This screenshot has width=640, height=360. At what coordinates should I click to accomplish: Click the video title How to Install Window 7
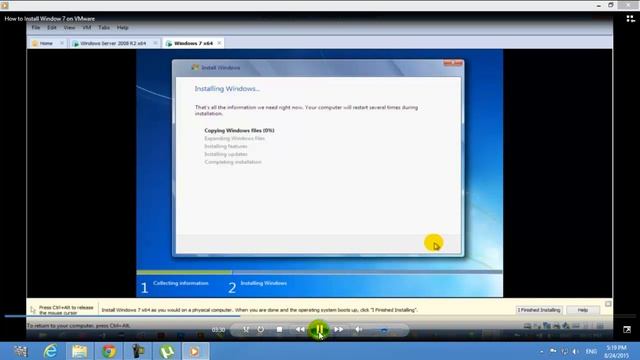[x=50, y=19]
